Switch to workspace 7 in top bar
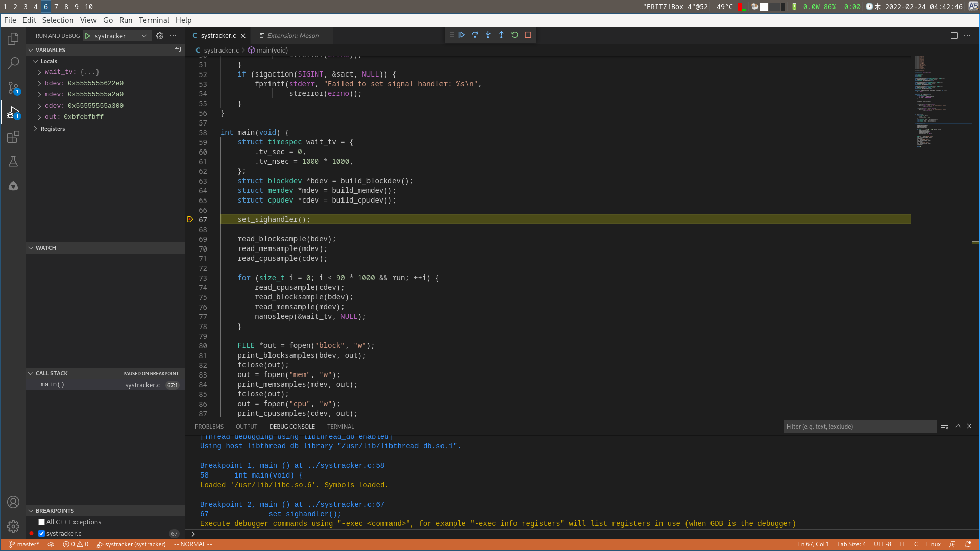The height and width of the screenshot is (551, 980). click(x=56, y=7)
